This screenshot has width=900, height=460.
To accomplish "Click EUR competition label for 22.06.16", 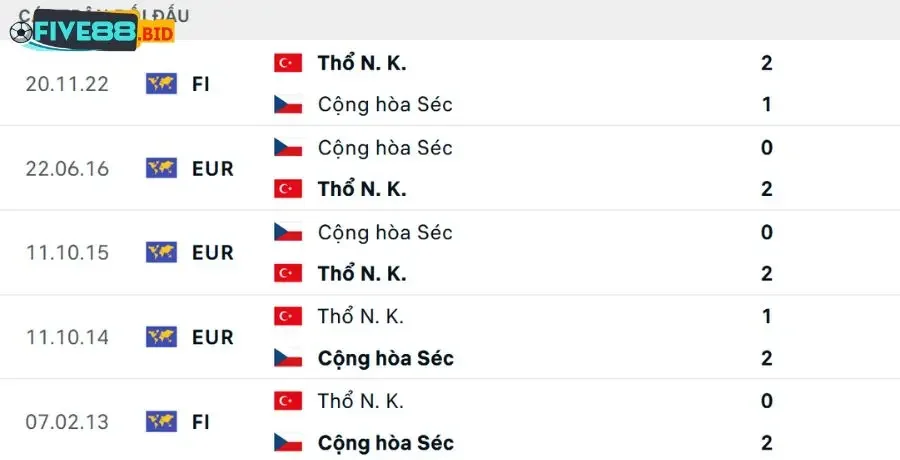I will coord(212,168).
